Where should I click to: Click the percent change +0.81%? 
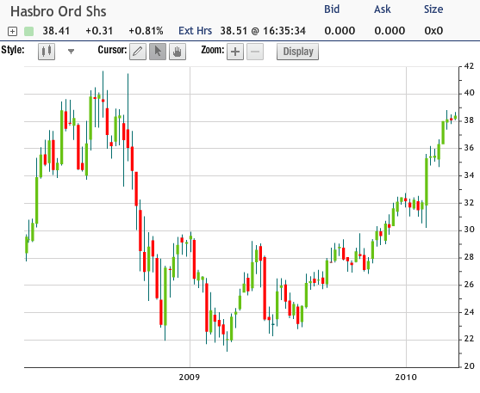146,31
